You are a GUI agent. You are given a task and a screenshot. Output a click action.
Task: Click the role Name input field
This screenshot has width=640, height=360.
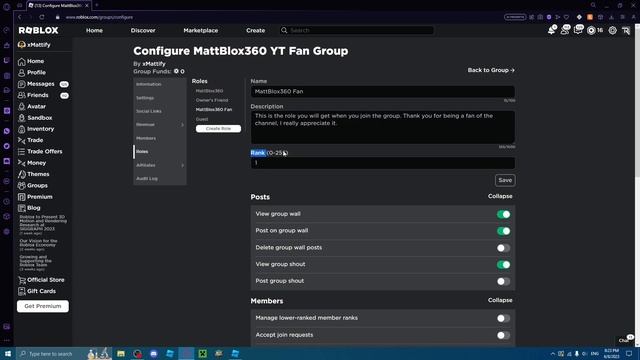point(382,91)
